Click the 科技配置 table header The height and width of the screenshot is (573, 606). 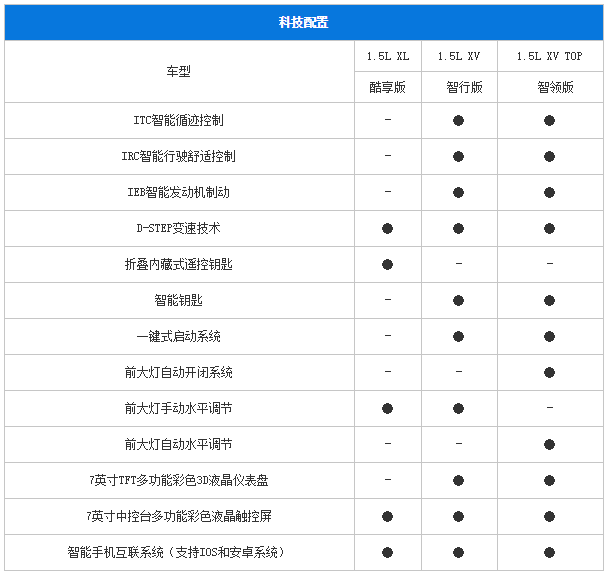[x=303, y=22]
